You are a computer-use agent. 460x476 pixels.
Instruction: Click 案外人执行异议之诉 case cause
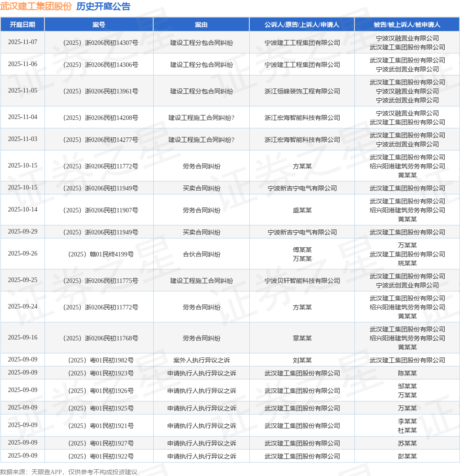[202, 360]
